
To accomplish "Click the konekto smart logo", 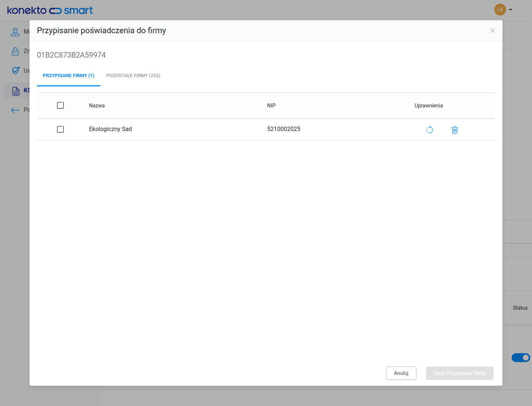I will 50,10.
